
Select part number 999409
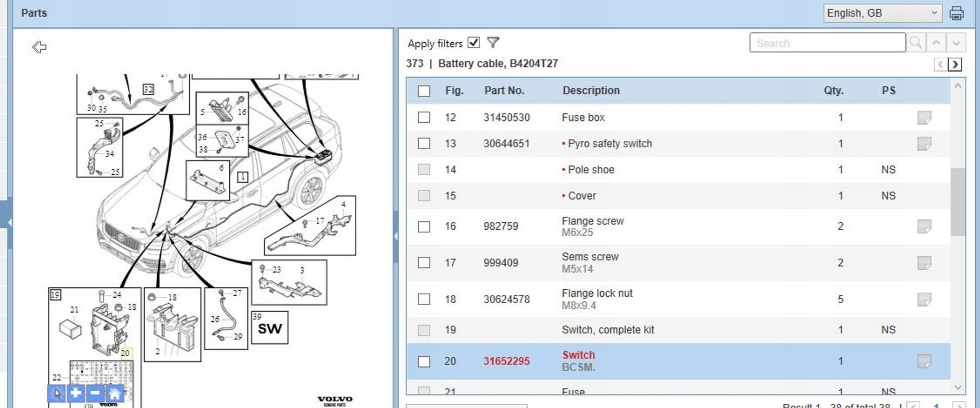pos(501,263)
